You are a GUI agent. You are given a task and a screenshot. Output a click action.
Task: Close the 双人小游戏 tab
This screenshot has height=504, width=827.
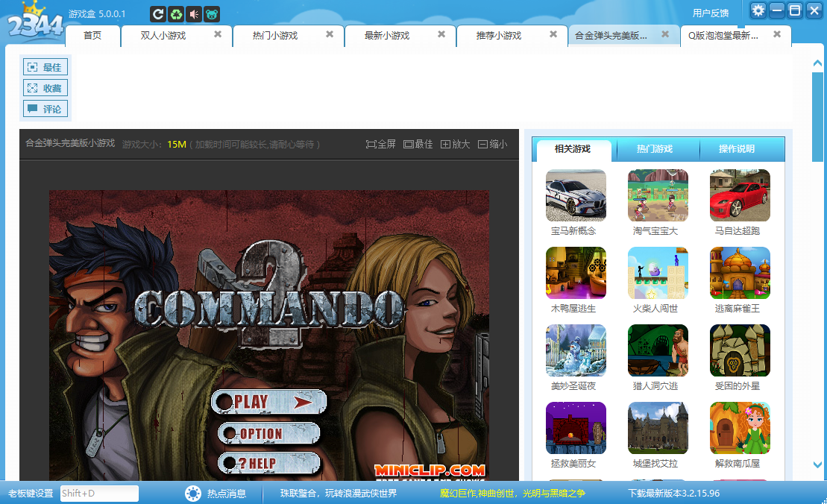point(218,34)
